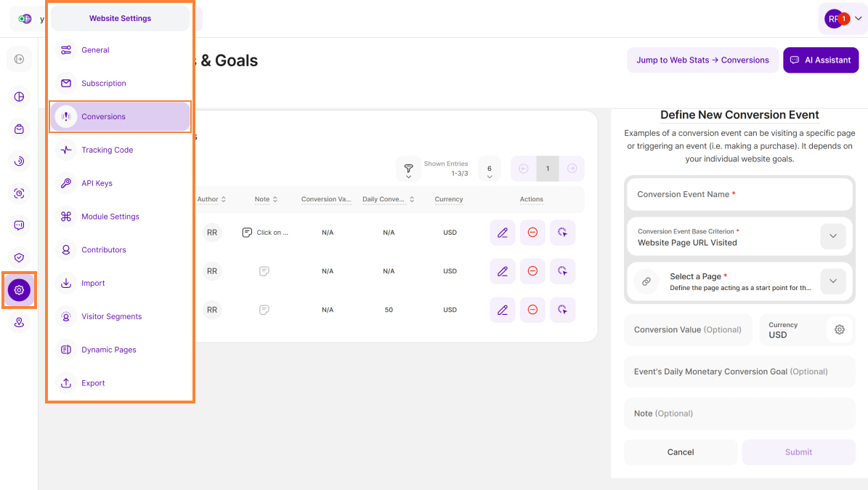
Task: Open the AI Assistant
Action: coord(820,60)
